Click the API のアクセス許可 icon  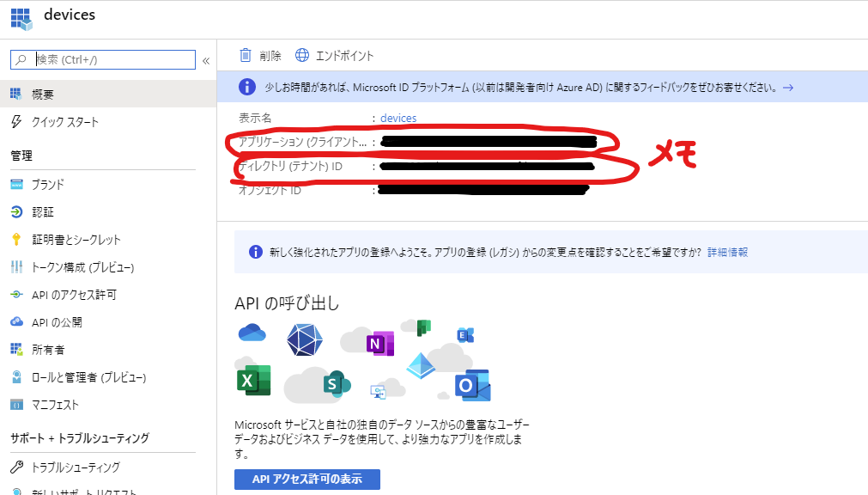click(16, 295)
